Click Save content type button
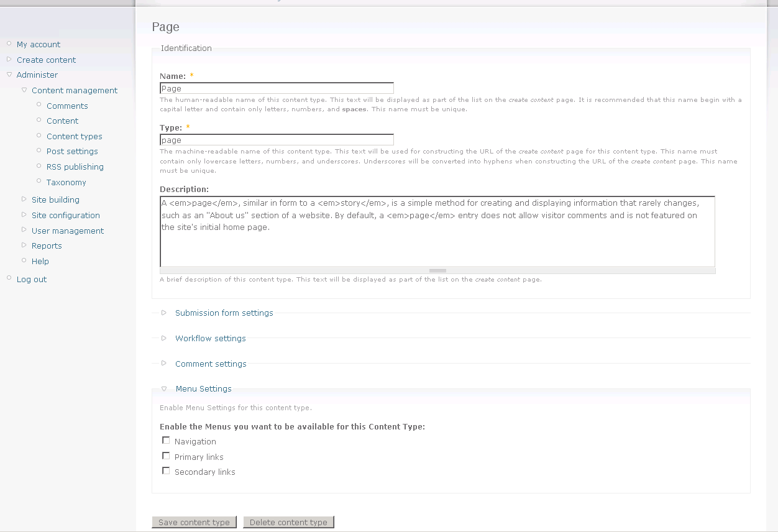This screenshot has height=532, width=778. [x=194, y=522]
